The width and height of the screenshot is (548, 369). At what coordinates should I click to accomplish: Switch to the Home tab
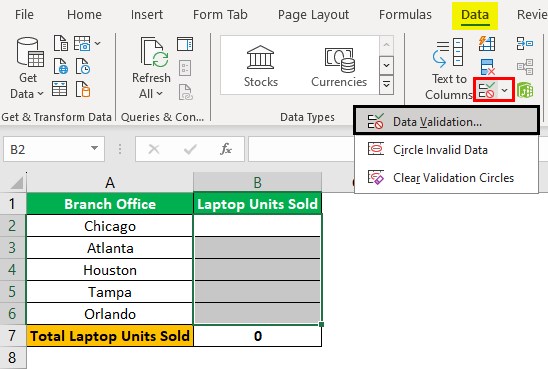[84, 15]
